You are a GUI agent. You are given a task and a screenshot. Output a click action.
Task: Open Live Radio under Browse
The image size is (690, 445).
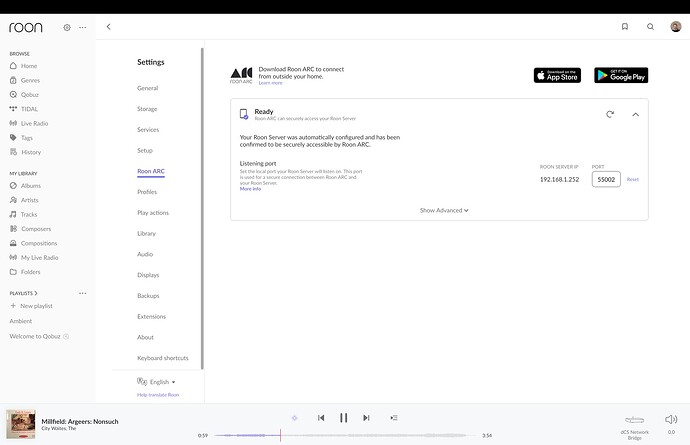click(29, 123)
